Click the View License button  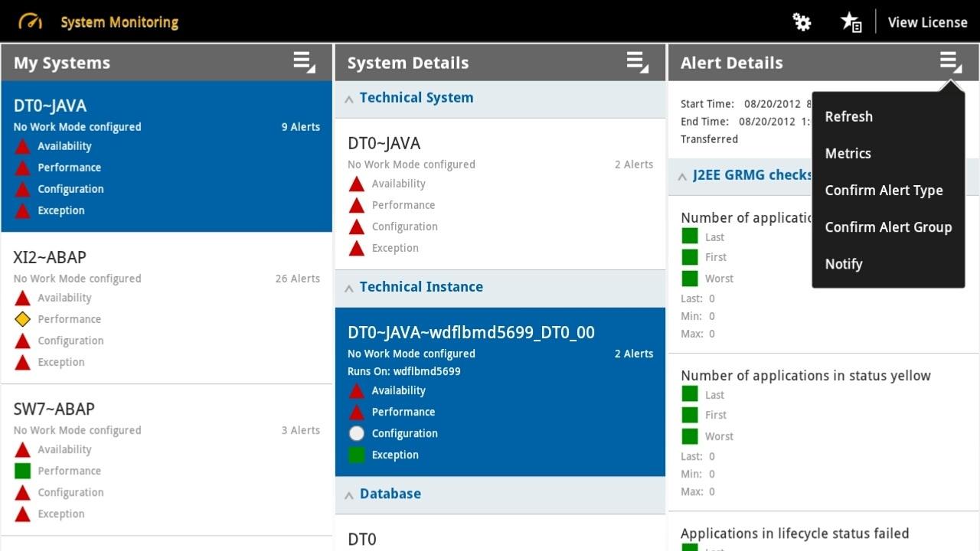[x=927, y=22]
